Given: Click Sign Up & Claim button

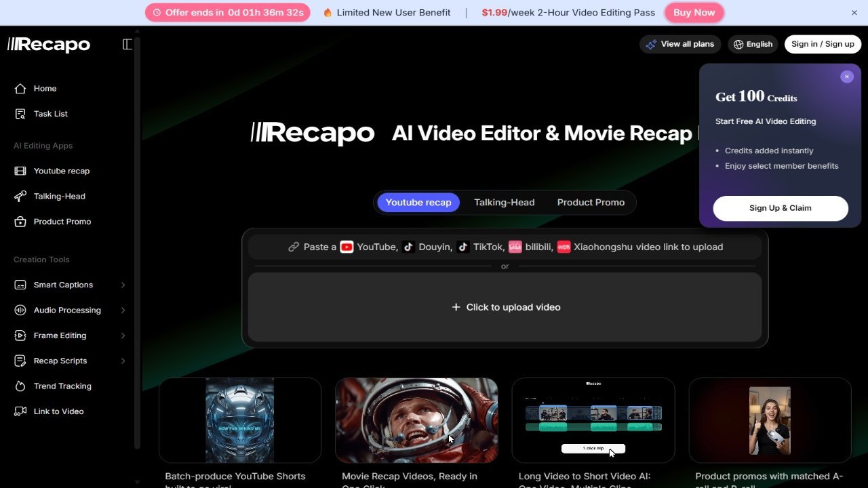Looking at the screenshot, I should (781, 208).
